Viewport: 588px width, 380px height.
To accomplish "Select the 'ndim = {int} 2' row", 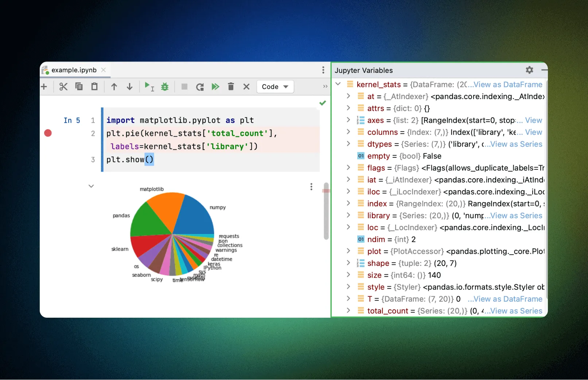I will [x=439, y=239].
